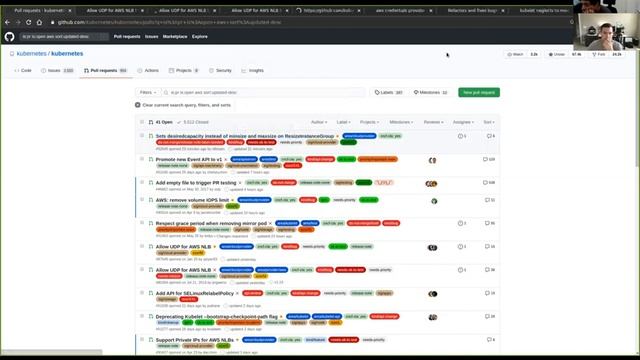Click the lock icon in address bar
Screen dimensions: 640x360
click(52, 22)
